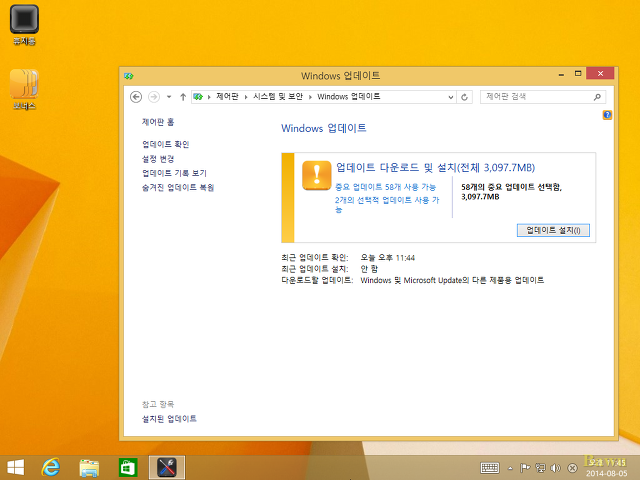Open the touch keyboard tray icon
The image size is (640, 480).
pos(490,468)
